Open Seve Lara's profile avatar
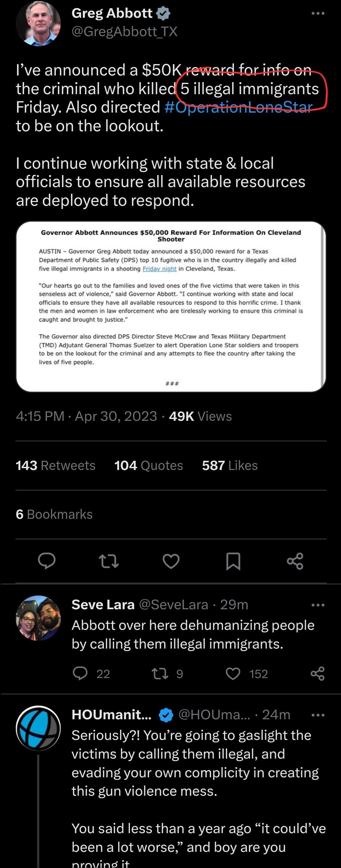 pos(38,617)
